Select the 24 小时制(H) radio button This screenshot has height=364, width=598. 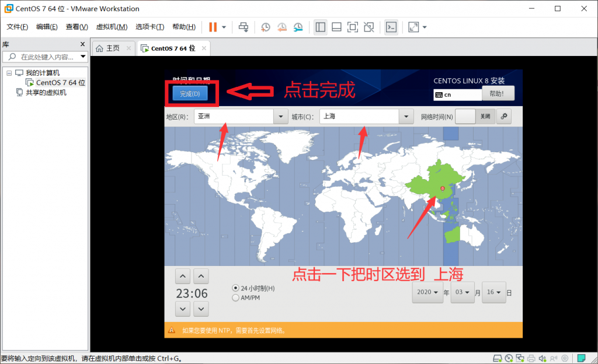click(x=235, y=288)
